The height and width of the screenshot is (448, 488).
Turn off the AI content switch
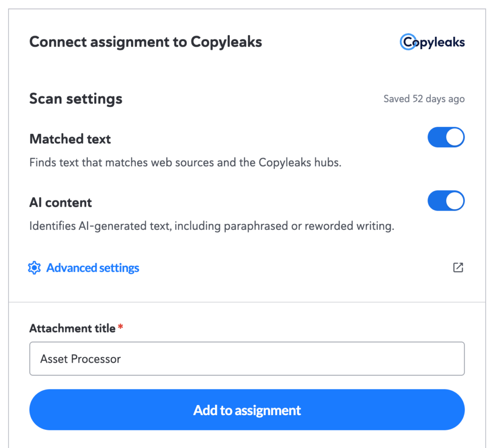(x=446, y=201)
